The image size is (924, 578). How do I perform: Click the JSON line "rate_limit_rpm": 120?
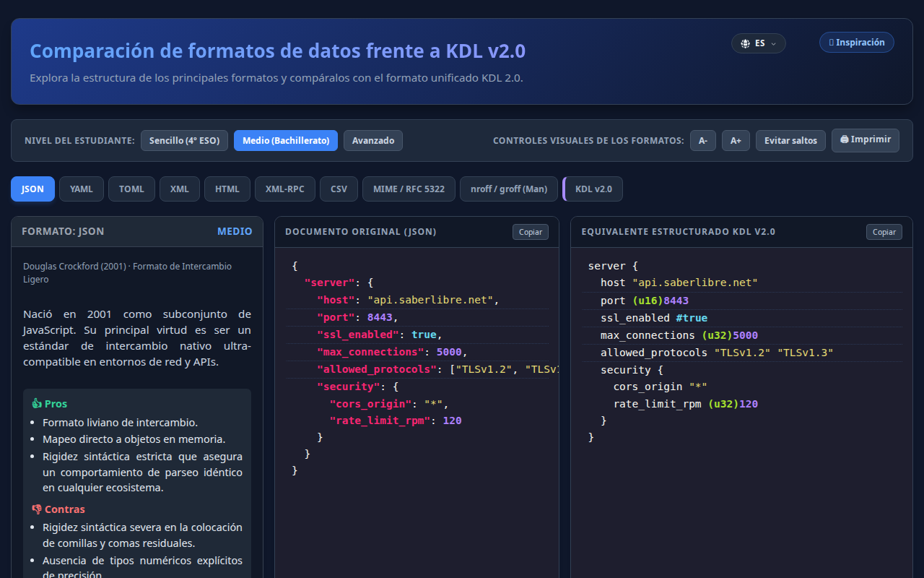click(396, 420)
